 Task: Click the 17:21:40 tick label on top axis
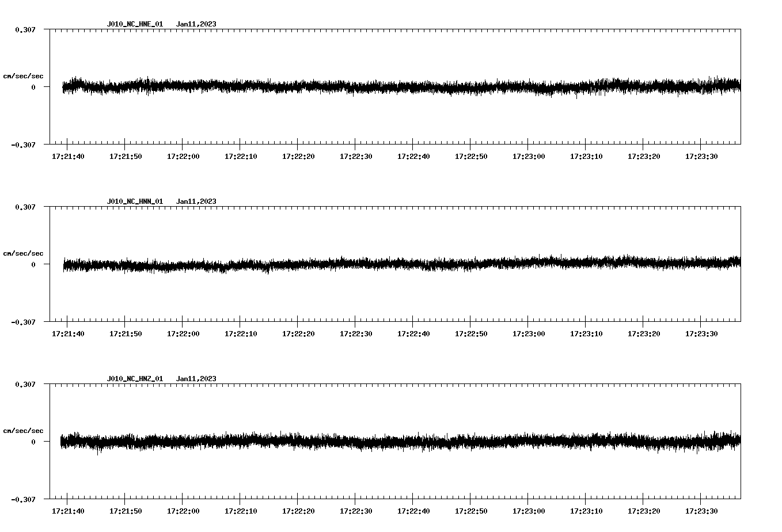tap(68, 155)
